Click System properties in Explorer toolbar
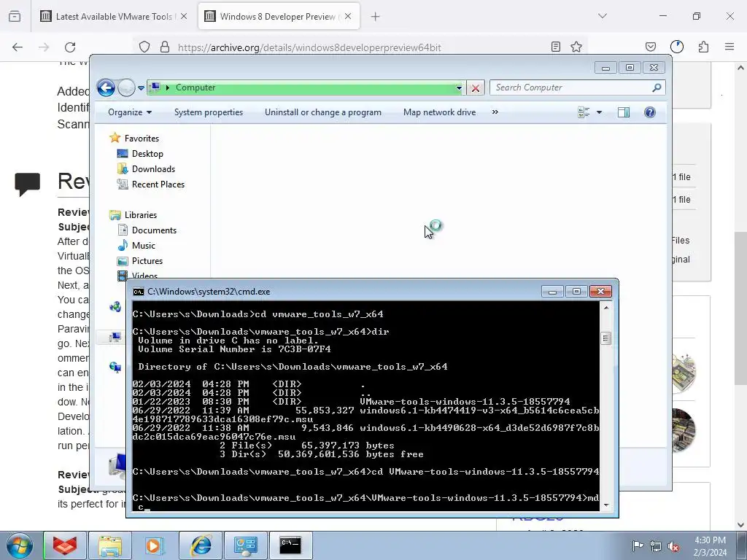 tap(208, 112)
